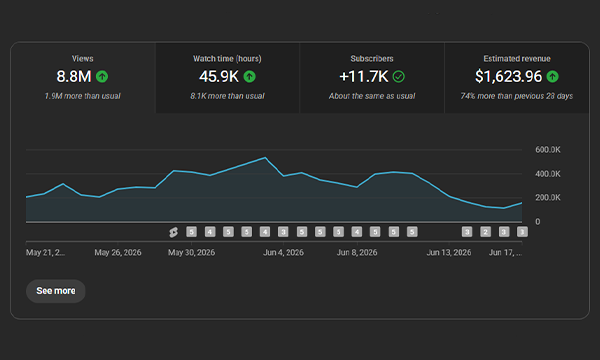Click the 200.0K axis label
Viewport: 600px width, 360px height.
coord(548,198)
